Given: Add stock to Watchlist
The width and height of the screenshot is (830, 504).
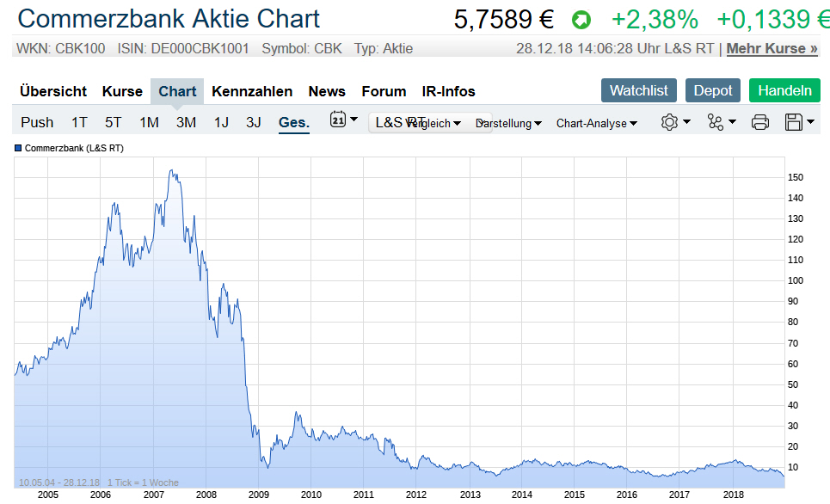Looking at the screenshot, I should click(x=639, y=90).
